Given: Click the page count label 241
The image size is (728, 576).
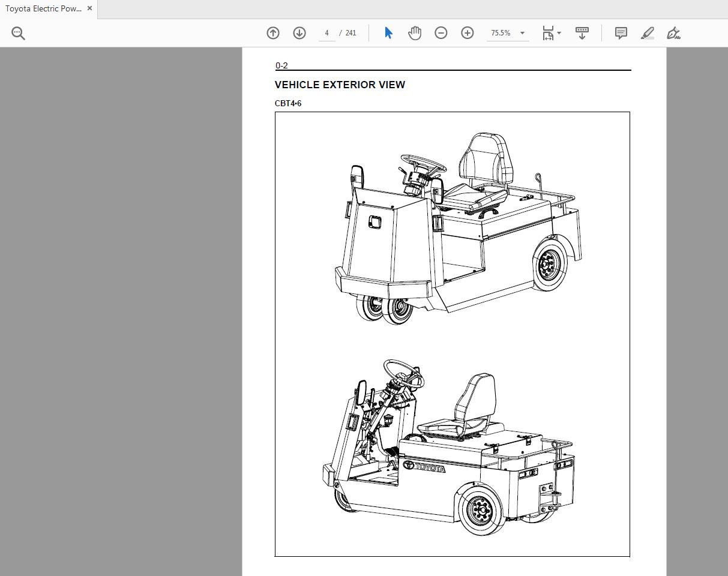Looking at the screenshot, I should (350, 33).
